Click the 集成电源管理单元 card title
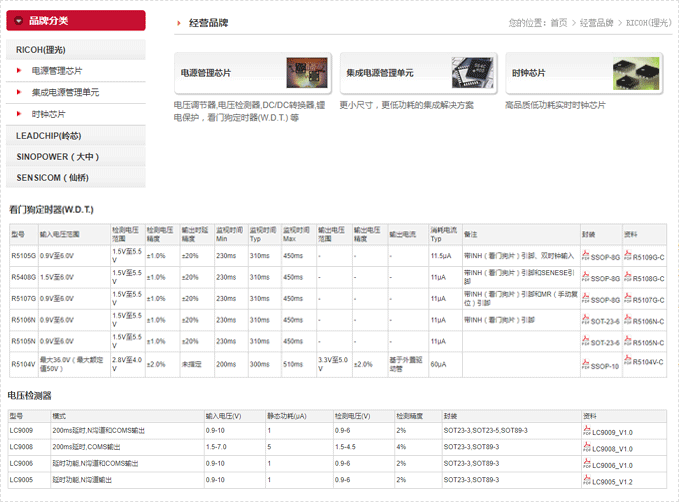679x502 pixels. (380, 73)
